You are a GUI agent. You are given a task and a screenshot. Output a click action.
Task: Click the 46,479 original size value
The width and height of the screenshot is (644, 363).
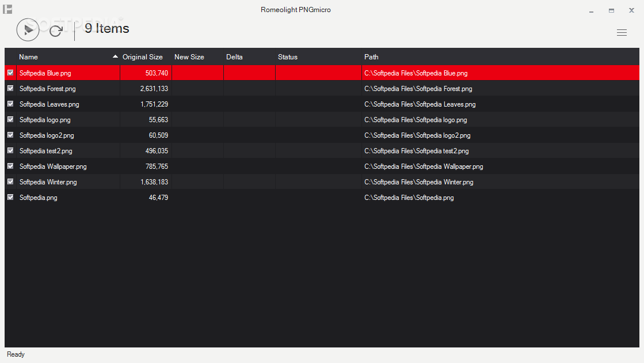click(158, 198)
